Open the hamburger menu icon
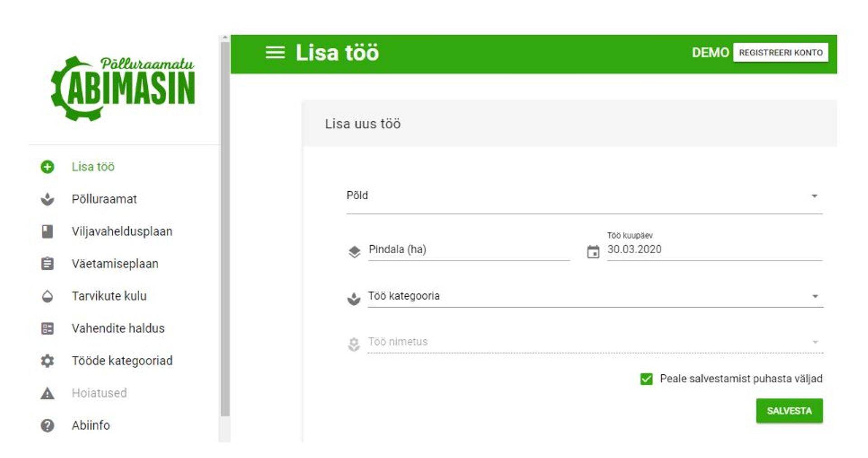Image resolution: width=868 pixels, height=458 pixels. (x=275, y=52)
